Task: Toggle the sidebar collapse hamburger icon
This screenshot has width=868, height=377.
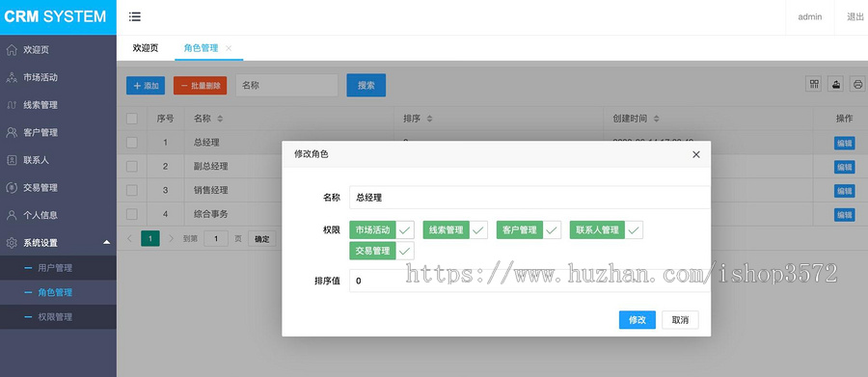Action: tap(134, 16)
